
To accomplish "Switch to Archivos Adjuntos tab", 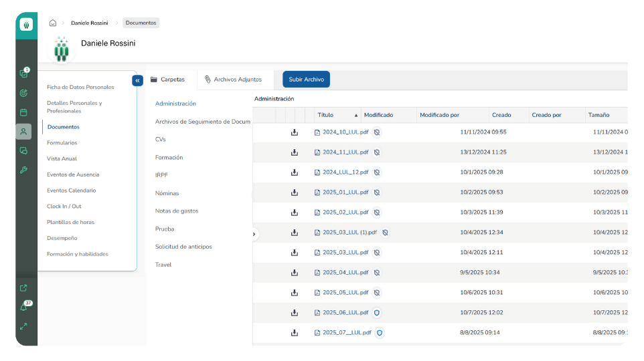I will click(x=234, y=80).
